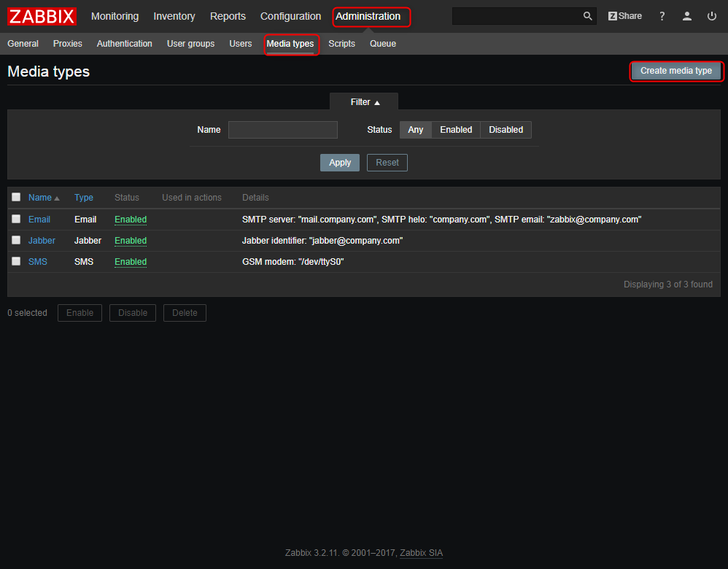Viewport: 728px width, 569px height.
Task: Open the help question mark icon
Action: (x=662, y=16)
